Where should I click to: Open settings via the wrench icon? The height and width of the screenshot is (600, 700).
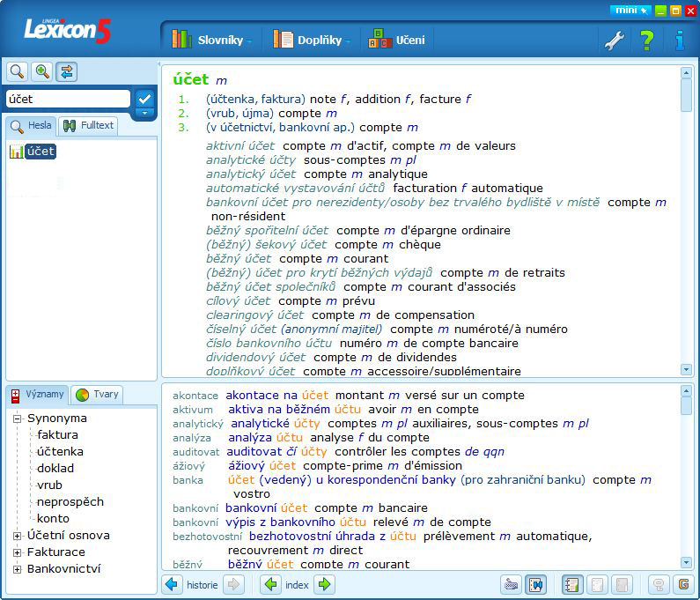pos(615,41)
